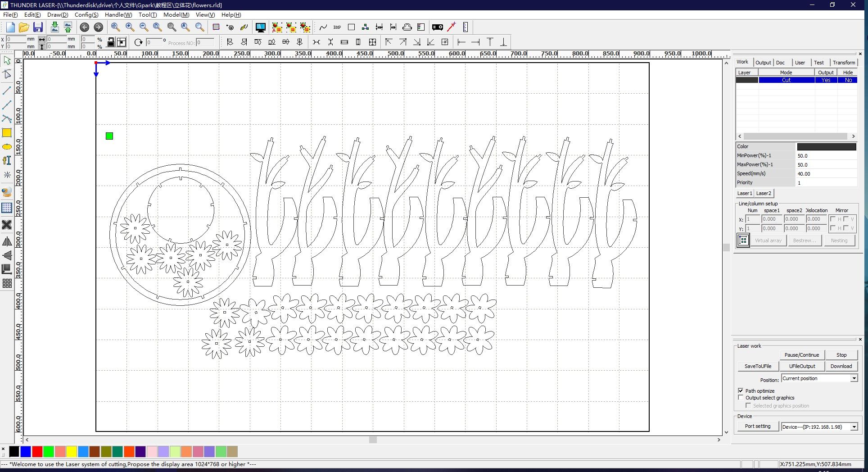The image size is (868, 472).
Task: Open the Config menu
Action: pos(86,15)
